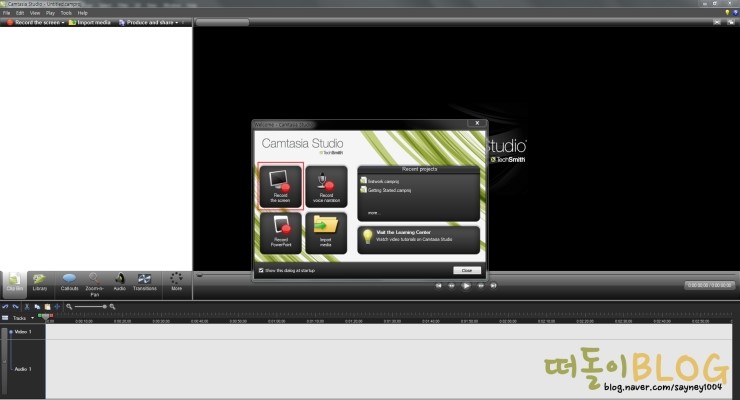The width and height of the screenshot is (740, 400).
Task: Click the Redo icon on timeline toolbar
Action: click(x=16, y=307)
